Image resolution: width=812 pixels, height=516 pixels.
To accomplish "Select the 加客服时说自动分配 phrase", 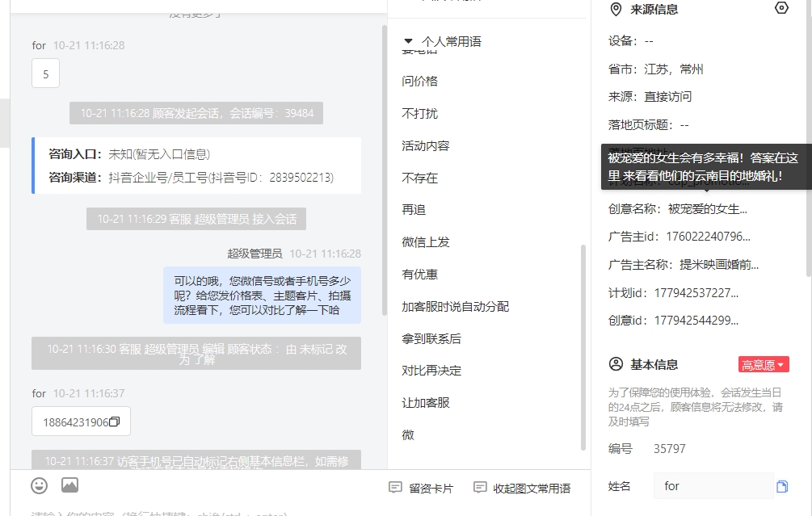I will pyautogui.click(x=455, y=306).
